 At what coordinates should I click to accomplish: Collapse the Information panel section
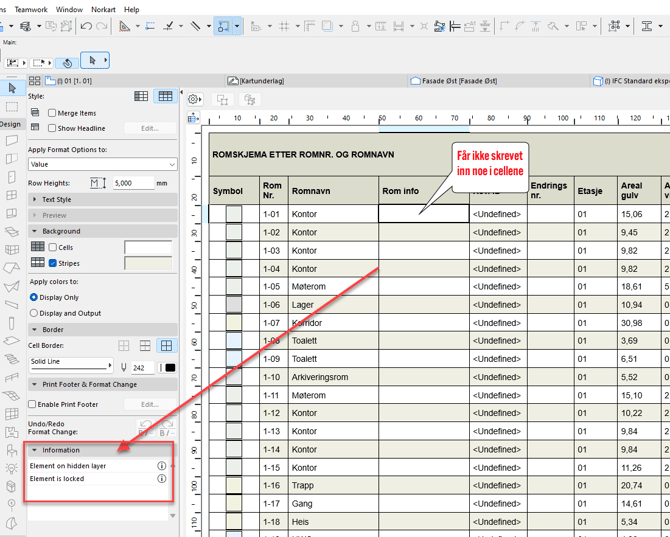click(x=36, y=450)
